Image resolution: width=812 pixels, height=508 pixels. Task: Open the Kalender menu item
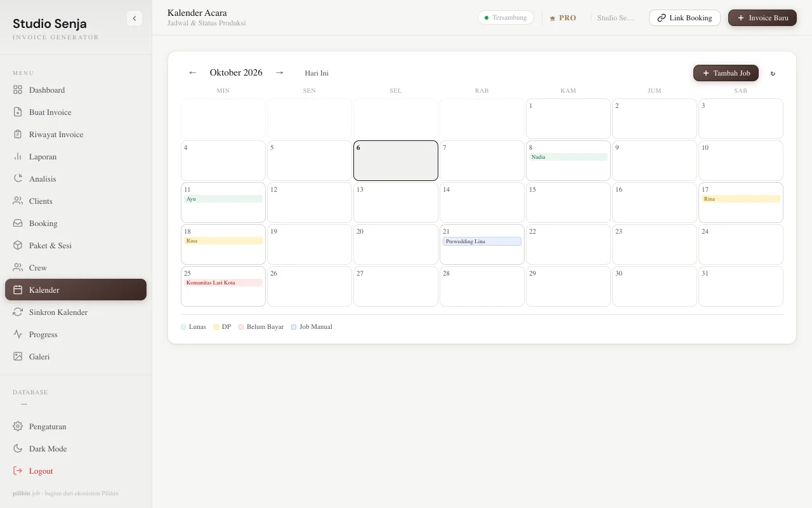click(76, 290)
